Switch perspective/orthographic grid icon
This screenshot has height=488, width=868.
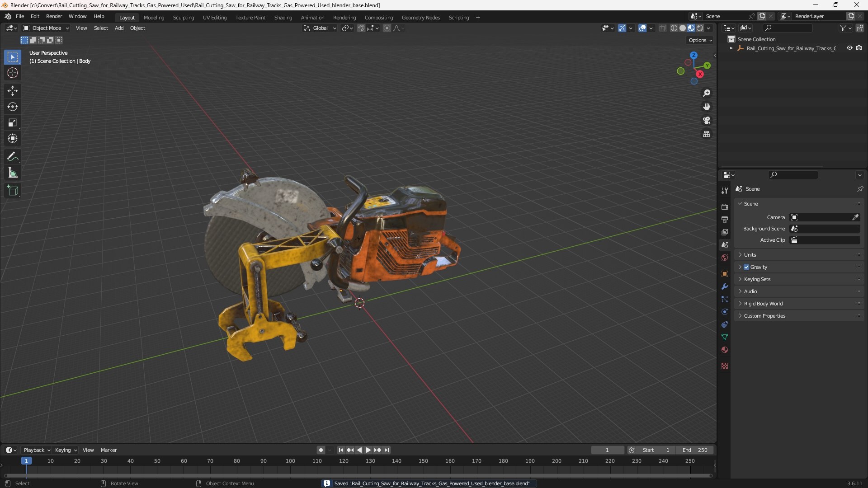(x=707, y=134)
